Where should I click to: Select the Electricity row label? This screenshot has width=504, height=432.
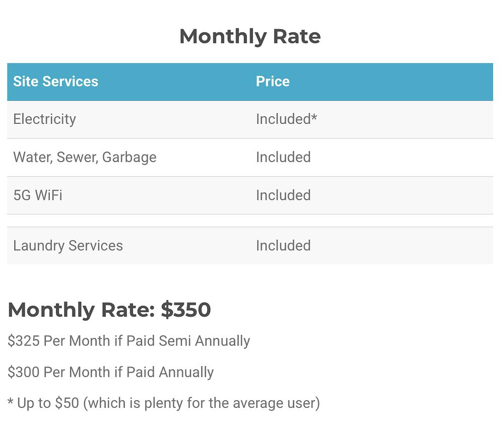click(x=44, y=119)
